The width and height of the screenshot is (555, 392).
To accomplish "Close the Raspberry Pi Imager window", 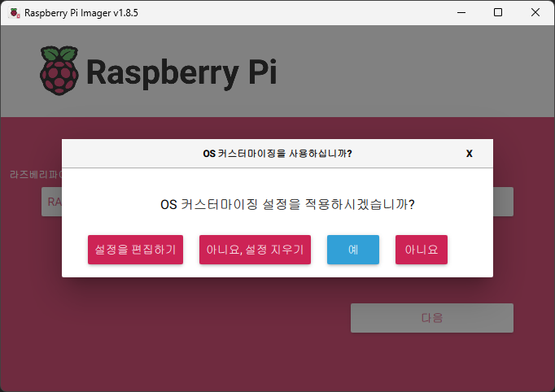I will (x=535, y=12).
